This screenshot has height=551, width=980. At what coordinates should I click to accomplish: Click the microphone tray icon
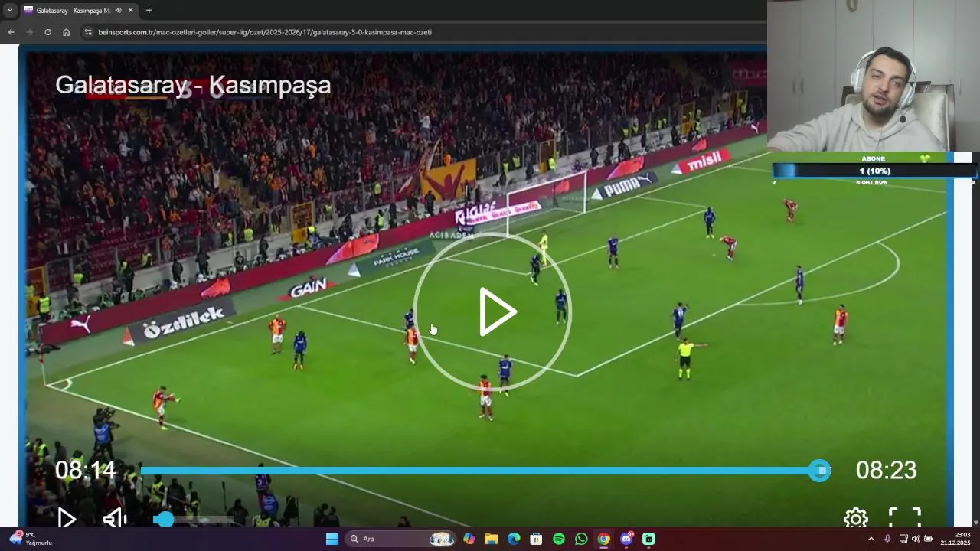pyautogui.click(x=887, y=539)
